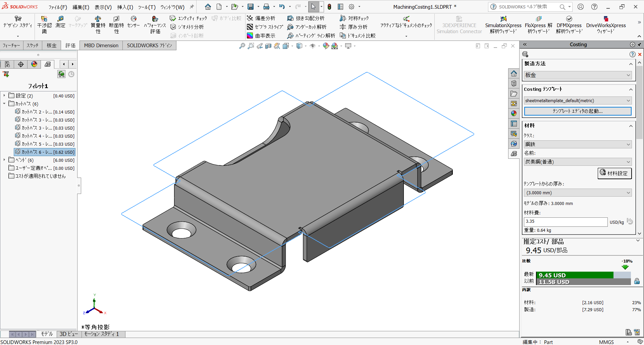Click the rebuild traffic light icon
Viewport: 644px width, 345px height.
click(x=329, y=7)
